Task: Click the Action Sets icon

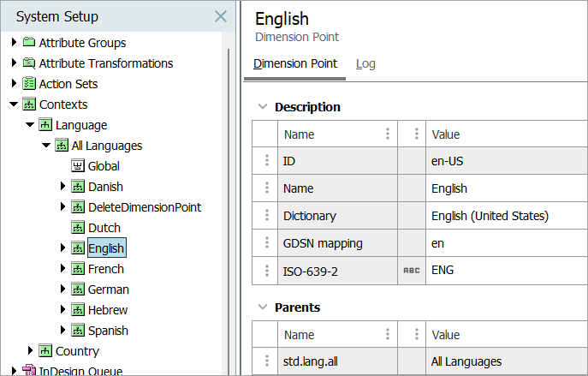Action: tap(29, 84)
